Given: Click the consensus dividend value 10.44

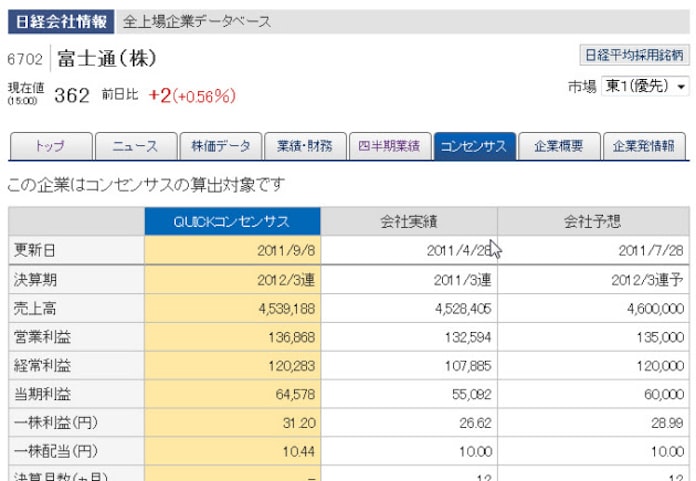Looking at the screenshot, I should 299,452.
